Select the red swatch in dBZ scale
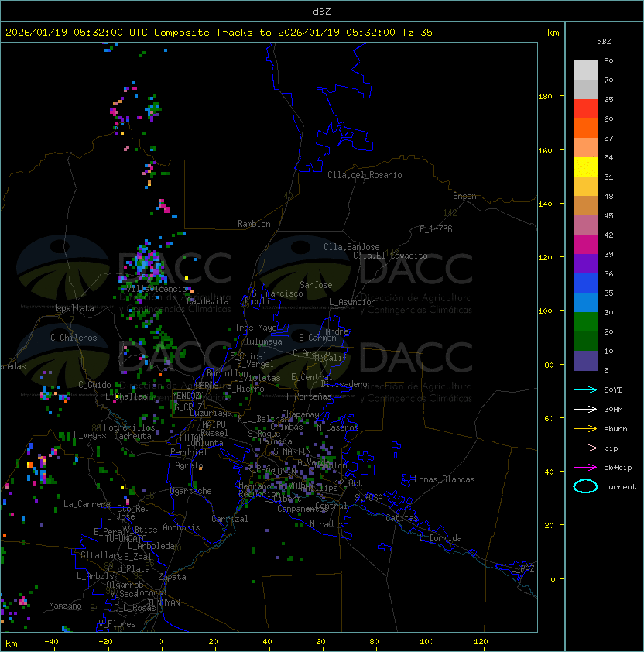This screenshot has height=652, width=644. click(585, 109)
